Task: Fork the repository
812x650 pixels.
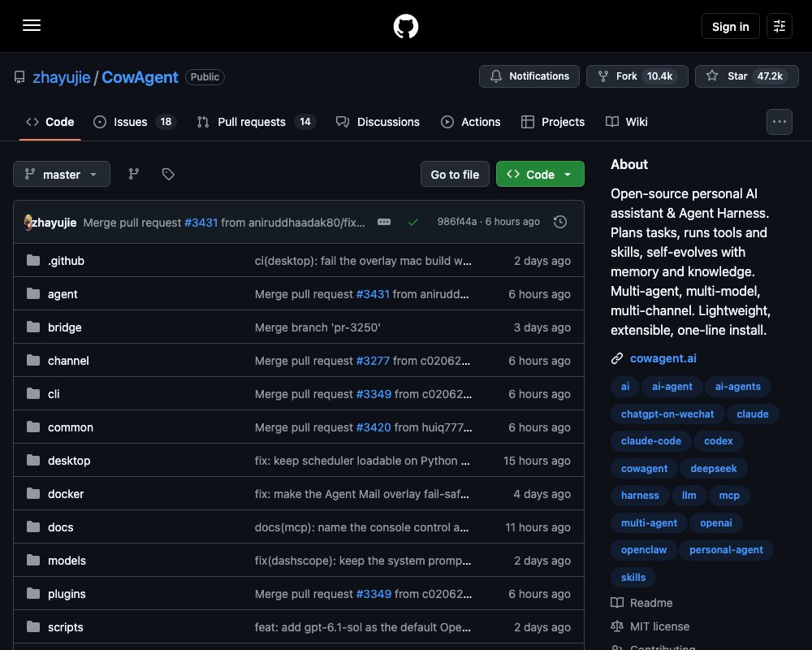Action: [x=637, y=76]
